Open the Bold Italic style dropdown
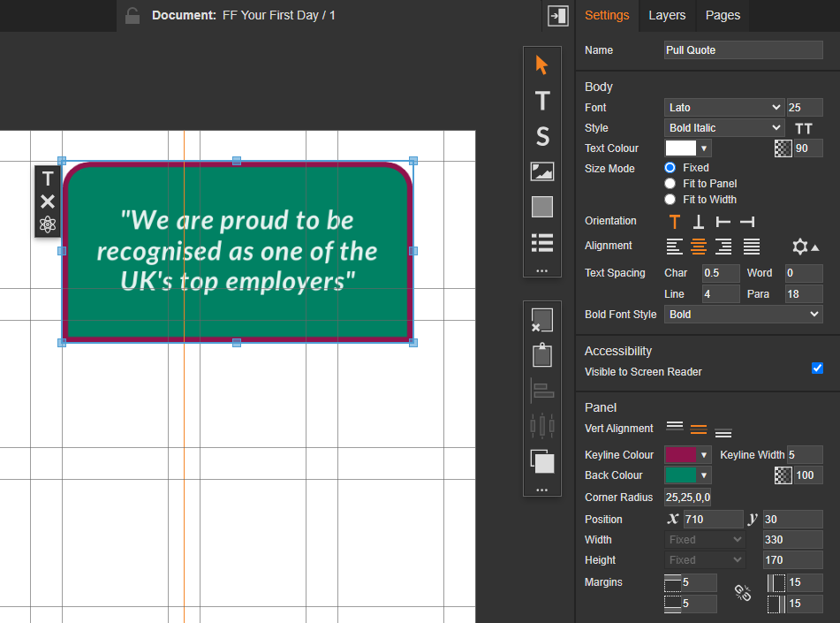The width and height of the screenshot is (840, 623). coord(723,128)
